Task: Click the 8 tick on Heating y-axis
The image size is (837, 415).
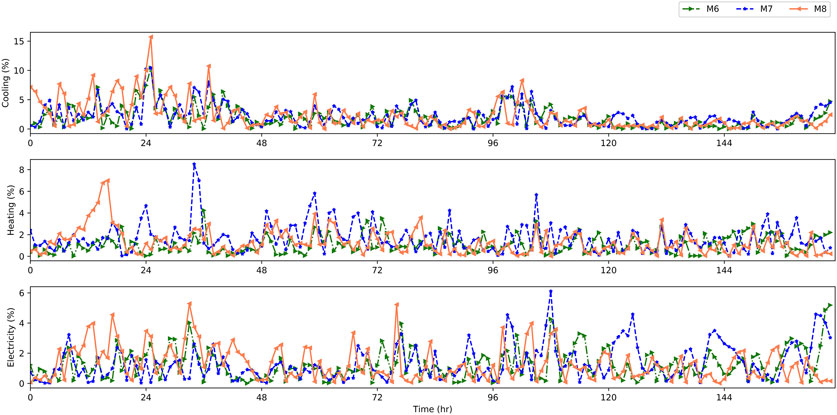Action: coord(22,169)
